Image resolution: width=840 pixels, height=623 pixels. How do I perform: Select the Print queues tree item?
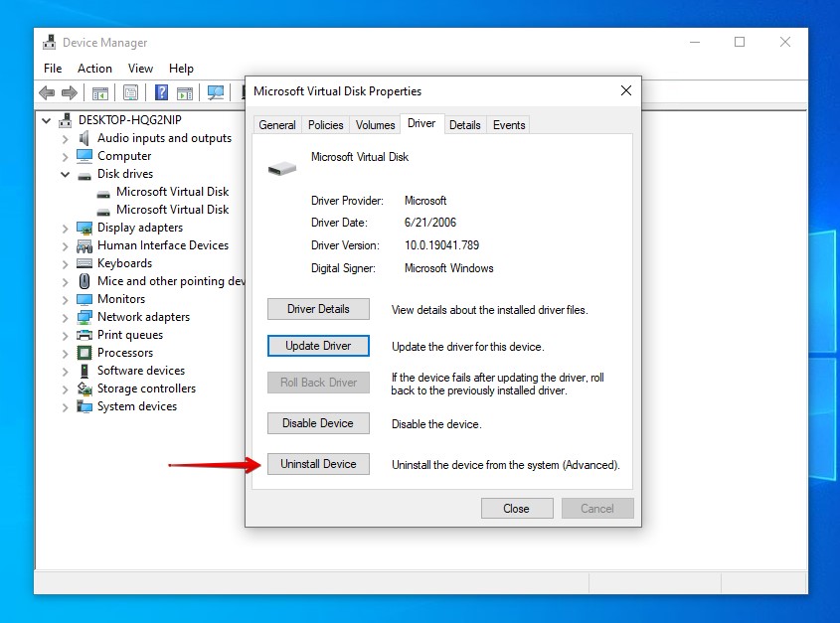click(x=130, y=335)
